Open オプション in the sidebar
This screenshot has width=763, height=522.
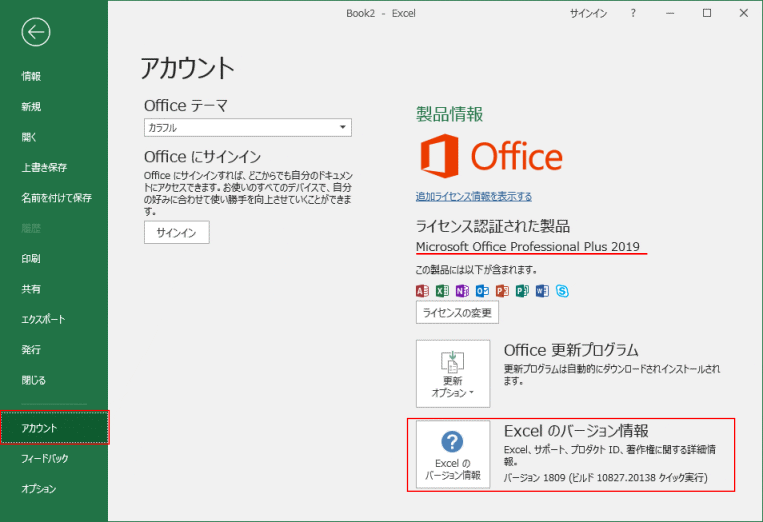(39, 488)
